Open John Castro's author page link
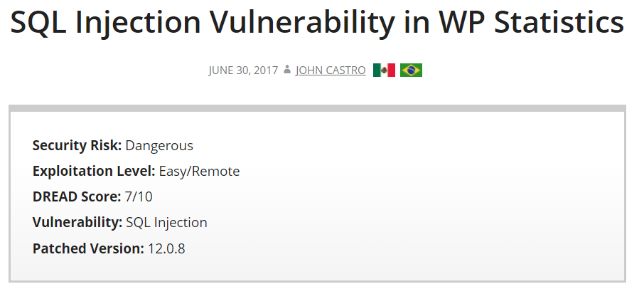Image resolution: width=644 pixels, height=294 pixels. point(331,70)
